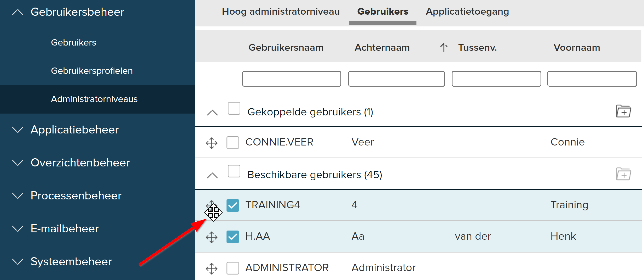
Task: Sort by the Achternaam column header
Action: pyautogui.click(x=382, y=48)
